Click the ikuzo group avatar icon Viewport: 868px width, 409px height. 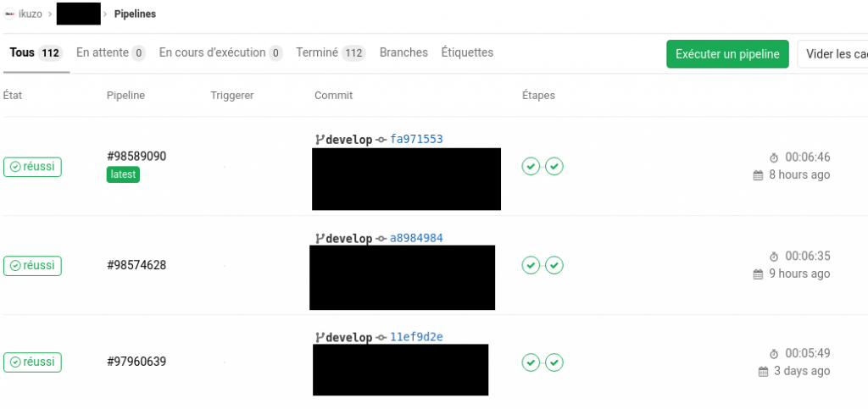coord(9,14)
